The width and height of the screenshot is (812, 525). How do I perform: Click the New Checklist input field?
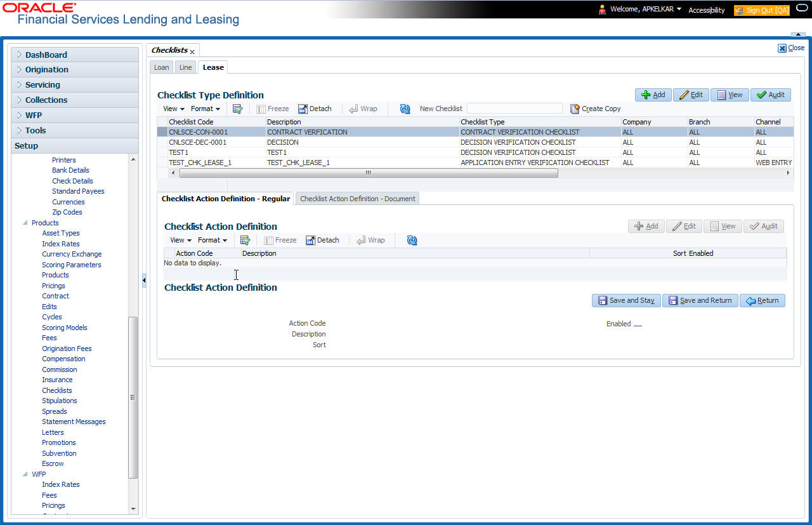[514, 109]
